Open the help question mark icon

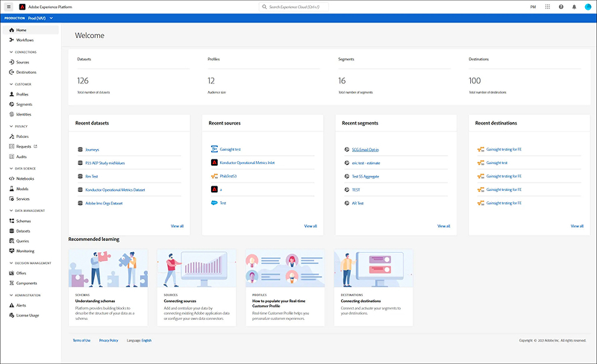[x=561, y=7]
